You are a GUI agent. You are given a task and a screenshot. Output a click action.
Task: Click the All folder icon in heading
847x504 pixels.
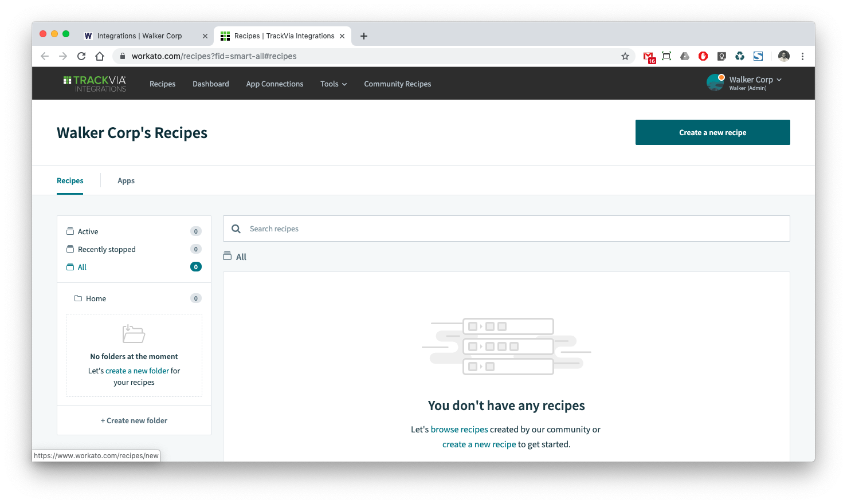pos(228,256)
